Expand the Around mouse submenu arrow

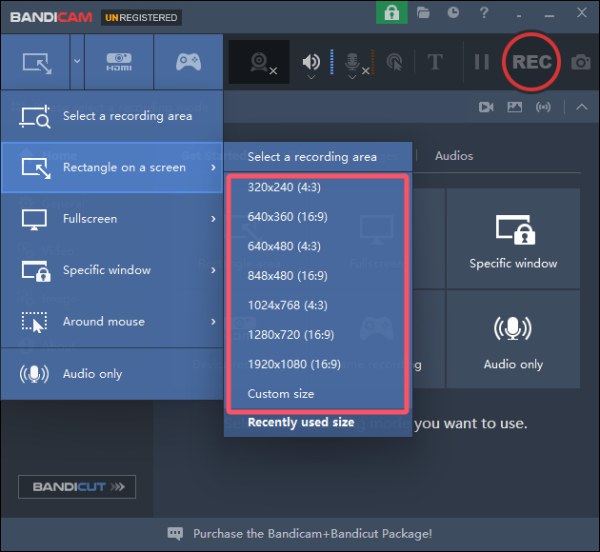coord(213,321)
